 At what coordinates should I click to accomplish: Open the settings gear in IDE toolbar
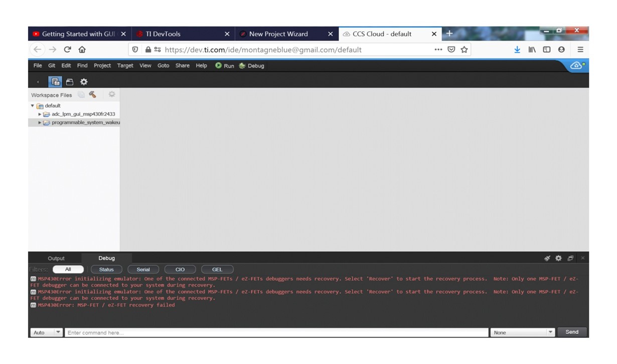(84, 82)
